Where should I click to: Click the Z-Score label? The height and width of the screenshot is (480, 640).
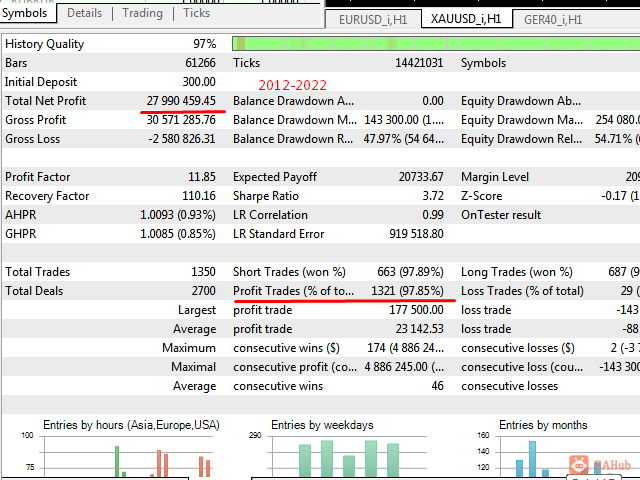pos(482,196)
